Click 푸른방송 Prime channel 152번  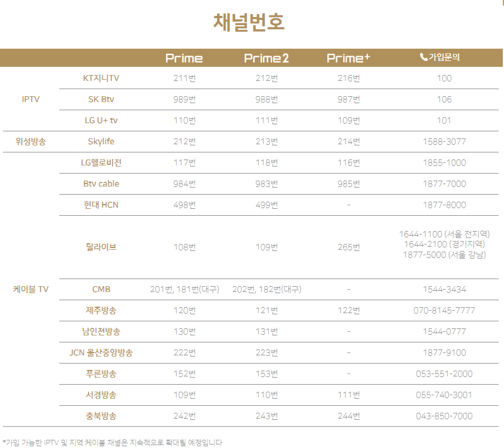tap(184, 374)
